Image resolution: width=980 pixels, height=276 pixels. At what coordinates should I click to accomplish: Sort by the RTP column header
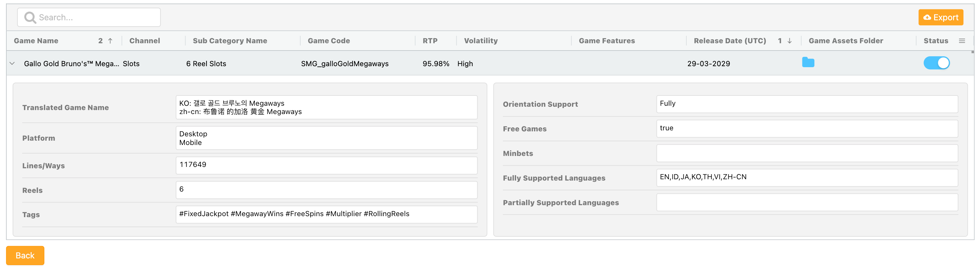pos(430,41)
